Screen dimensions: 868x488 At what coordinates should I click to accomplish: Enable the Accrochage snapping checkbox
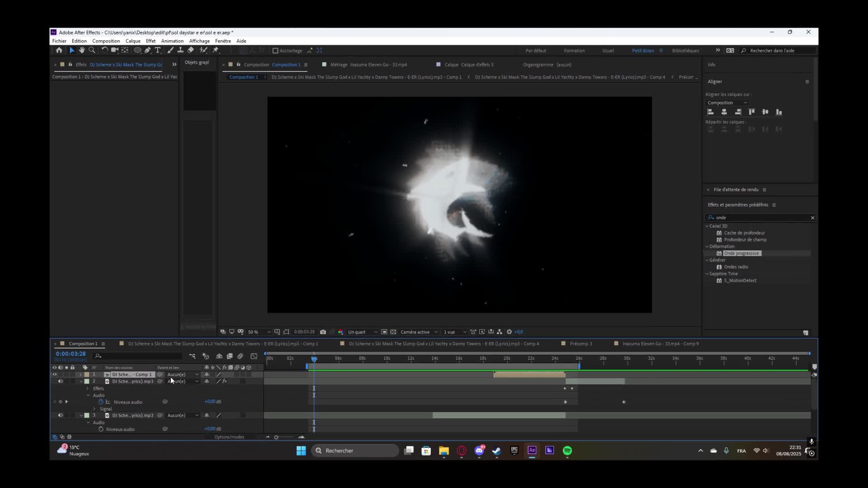pos(275,51)
